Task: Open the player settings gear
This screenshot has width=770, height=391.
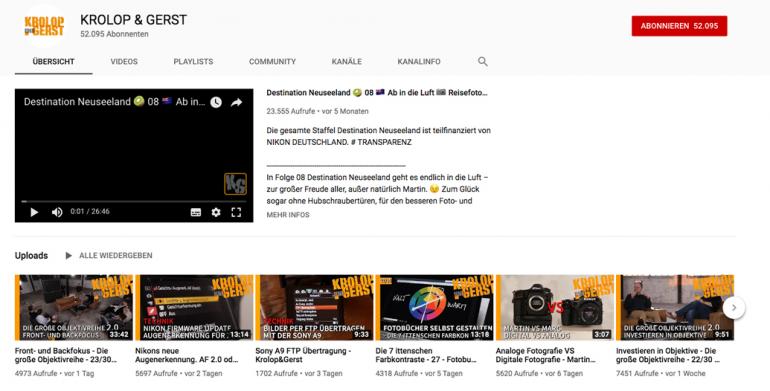Action: [x=216, y=212]
